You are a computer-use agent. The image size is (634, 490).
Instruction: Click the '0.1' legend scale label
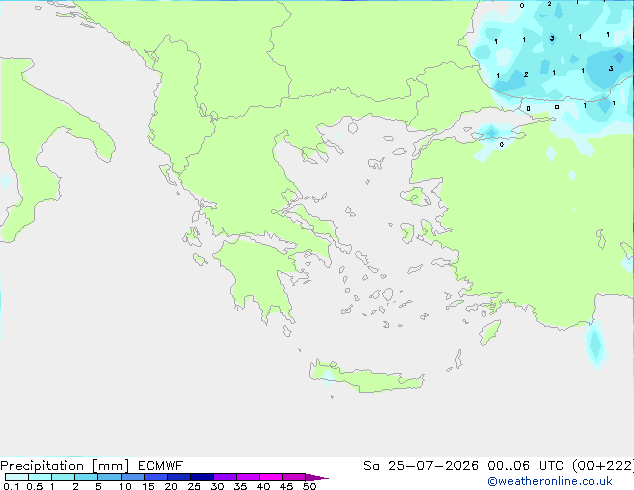[11, 486]
